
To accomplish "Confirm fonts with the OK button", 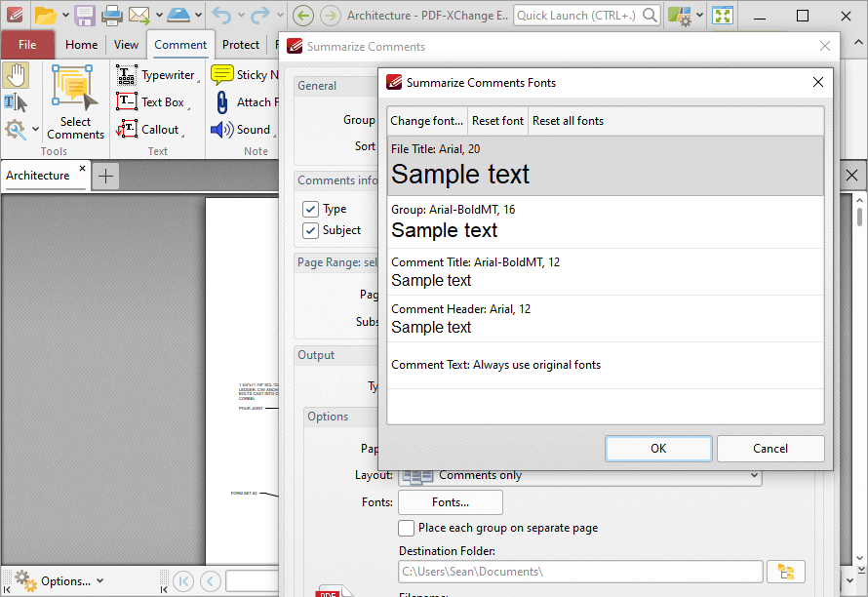I will click(x=656, y=448).
